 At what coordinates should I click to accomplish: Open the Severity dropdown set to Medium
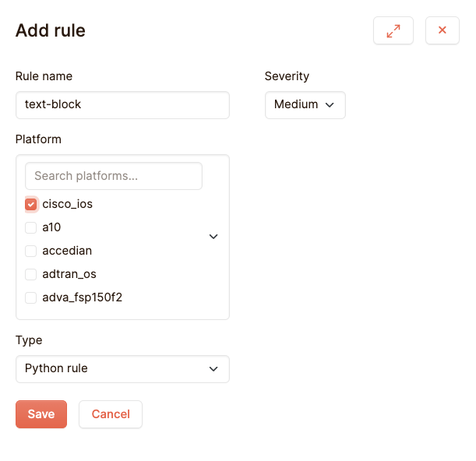[305, 105]
